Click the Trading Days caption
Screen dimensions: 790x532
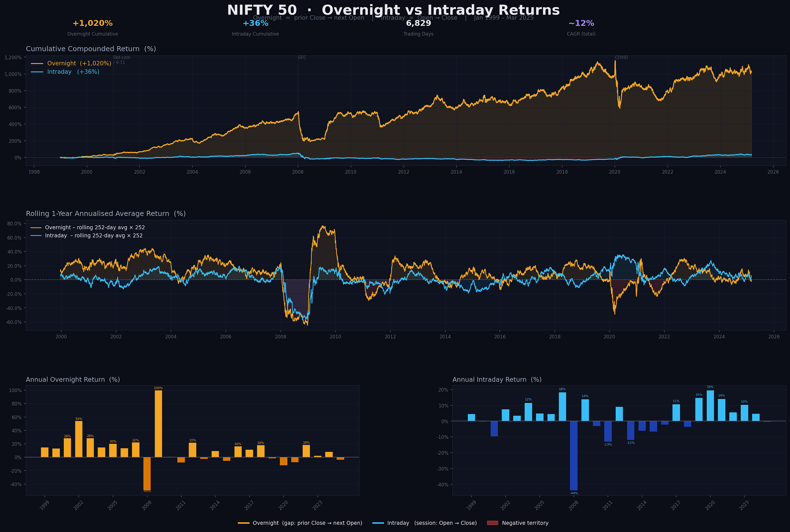(418, 34)
